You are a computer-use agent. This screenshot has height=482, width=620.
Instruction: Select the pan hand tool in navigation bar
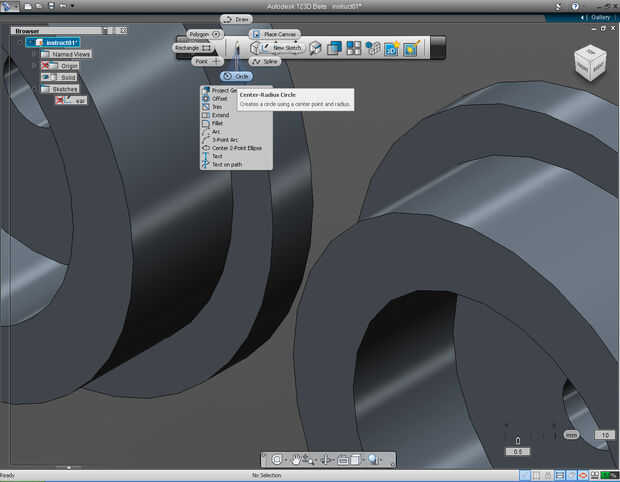click(x=297, y=460)
